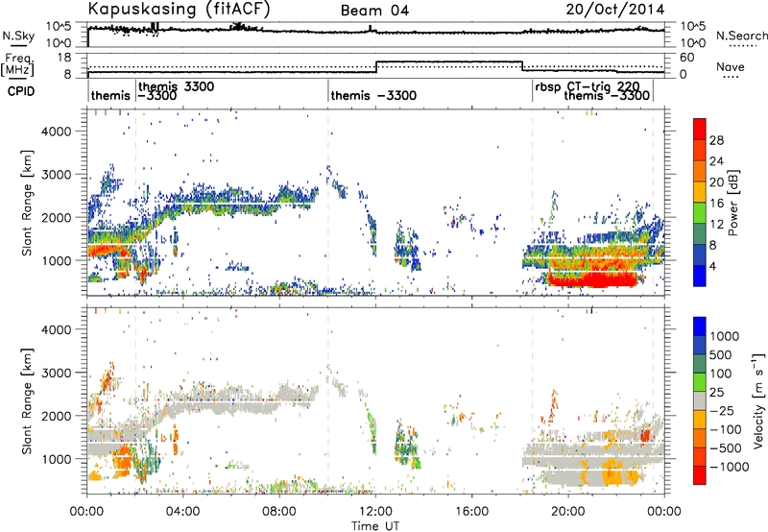Click the '12:00' time axis tick label

coord(375,511)
